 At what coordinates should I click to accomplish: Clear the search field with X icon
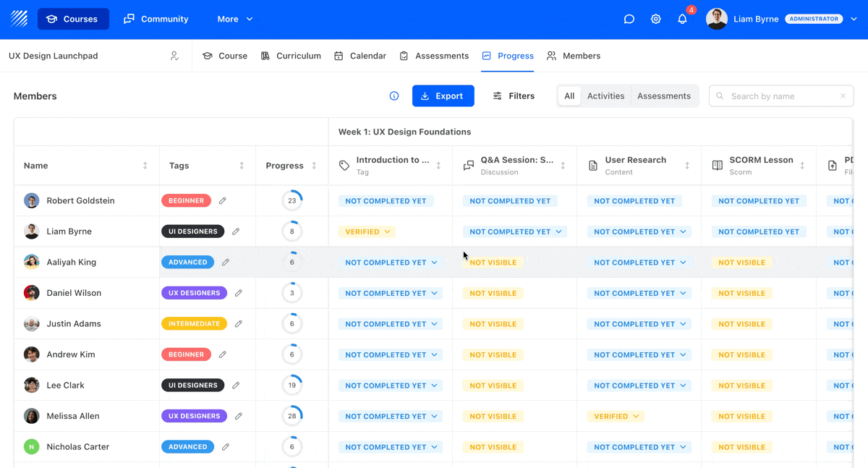(843, 96)
